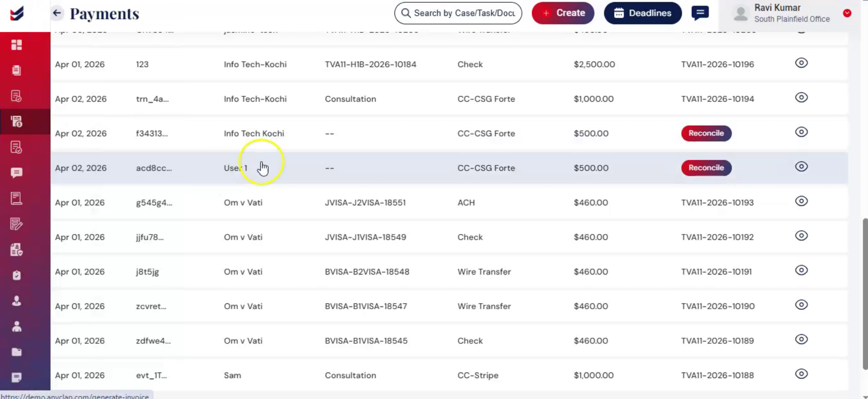View payment TVA11-2026-10192 with eye icon
Viewport: 868px width, 399px height.
(x=801, y=236)
